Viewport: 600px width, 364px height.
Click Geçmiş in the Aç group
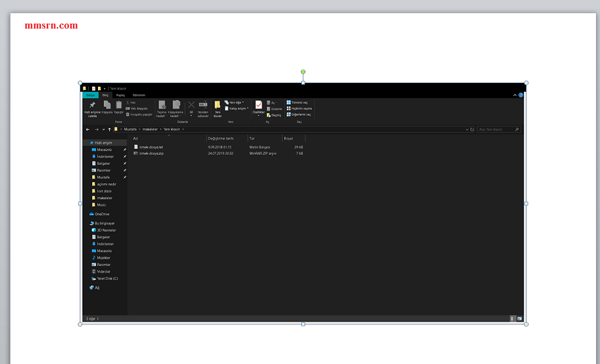click(274, 115)
